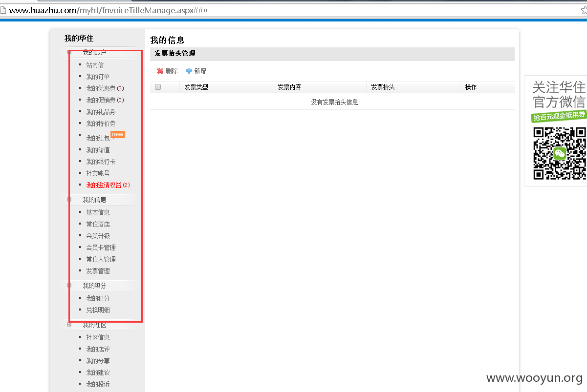Click the 发票内容 column header
The height and width of the screenshot is (392, 587).
click(289, 87)
